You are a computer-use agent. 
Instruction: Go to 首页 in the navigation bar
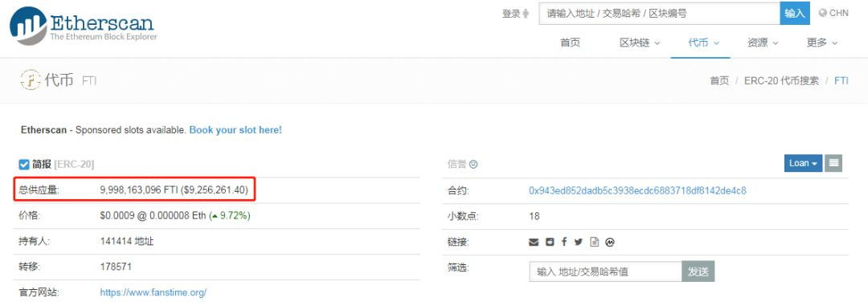coord(570,43)
